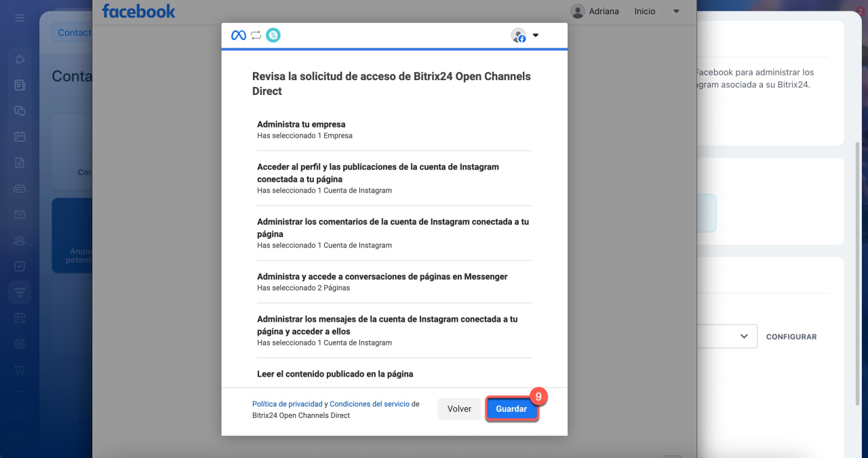Open the feed document icon in sidebar
The width and height of the screenshot is (868, 458).
point(20,85)
